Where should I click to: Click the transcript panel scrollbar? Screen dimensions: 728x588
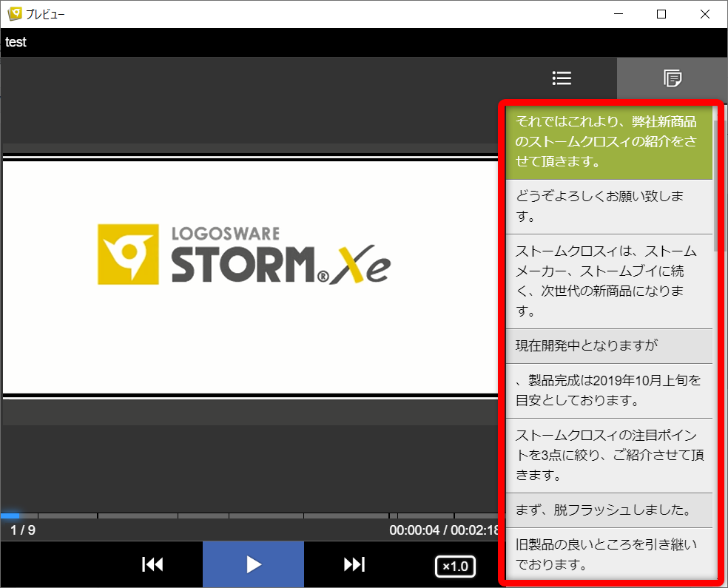[715, 185]
